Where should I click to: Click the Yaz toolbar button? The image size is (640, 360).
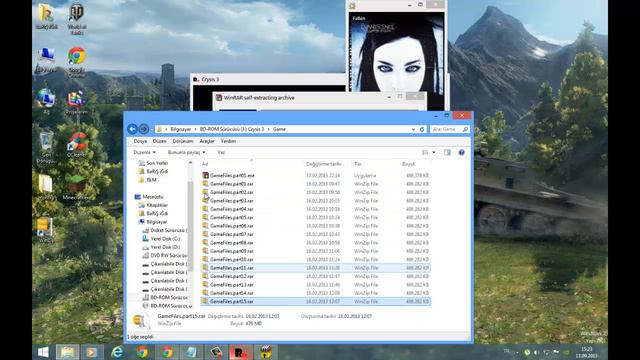tap(221, 152)
